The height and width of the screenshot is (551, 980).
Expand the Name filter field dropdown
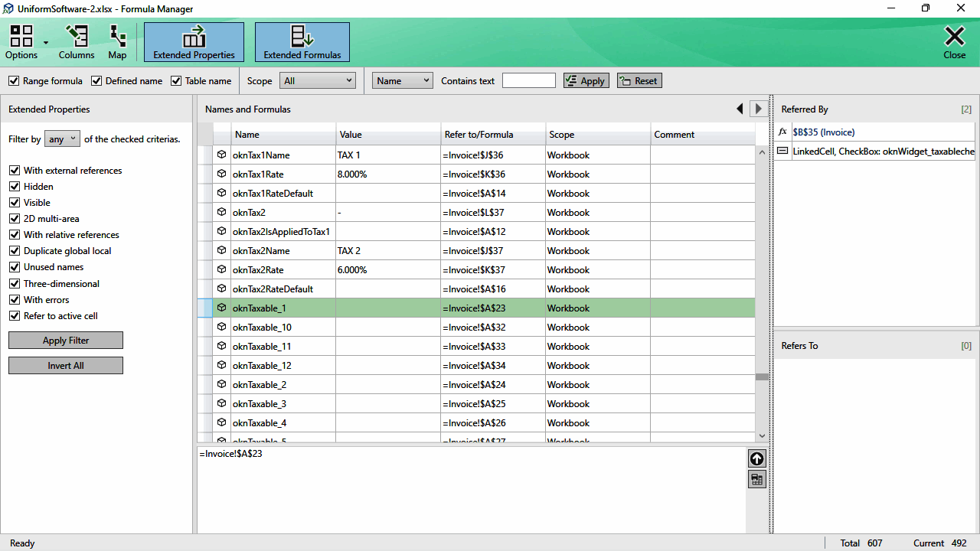click(403, 80)
